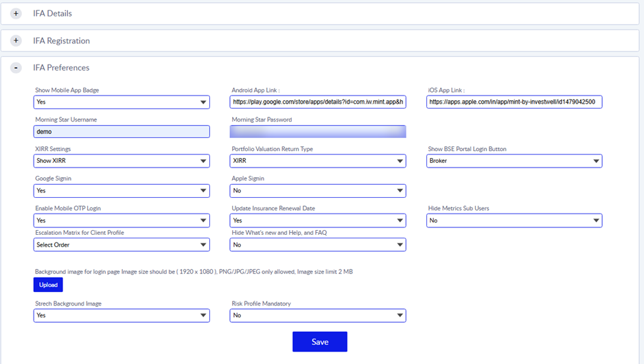Click the Morning Star Username field

click(x=122, y=131)
